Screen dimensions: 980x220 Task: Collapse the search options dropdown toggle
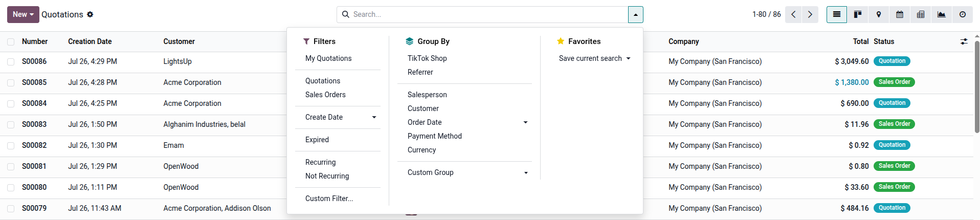[x=636, y=15]
